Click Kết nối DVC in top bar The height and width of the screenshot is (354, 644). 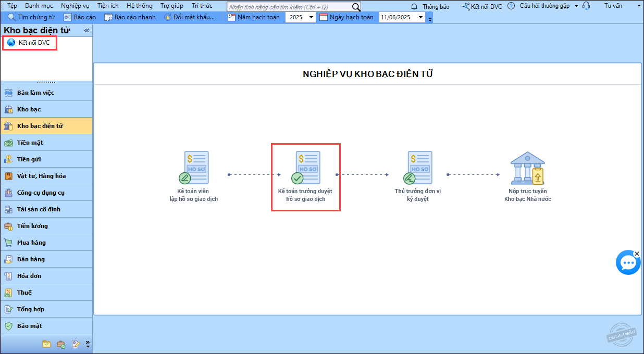pyautogui.click(x=482, y=7)
